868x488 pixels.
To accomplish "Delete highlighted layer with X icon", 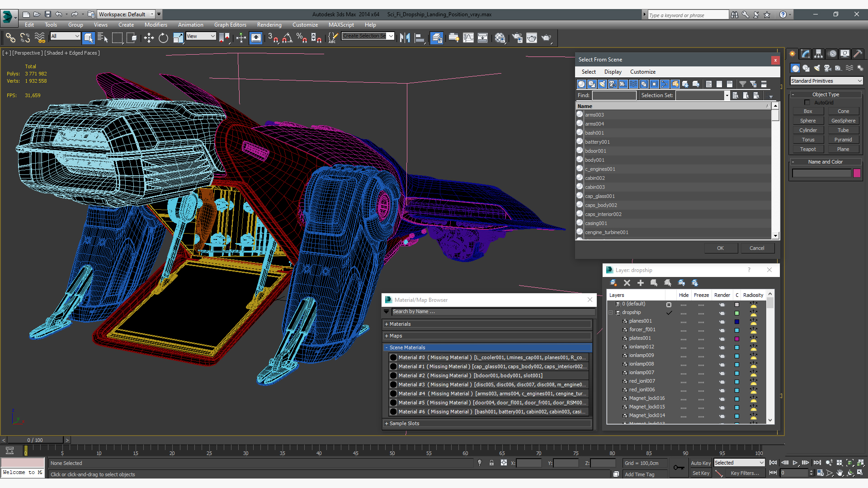I will pos(627,283).
